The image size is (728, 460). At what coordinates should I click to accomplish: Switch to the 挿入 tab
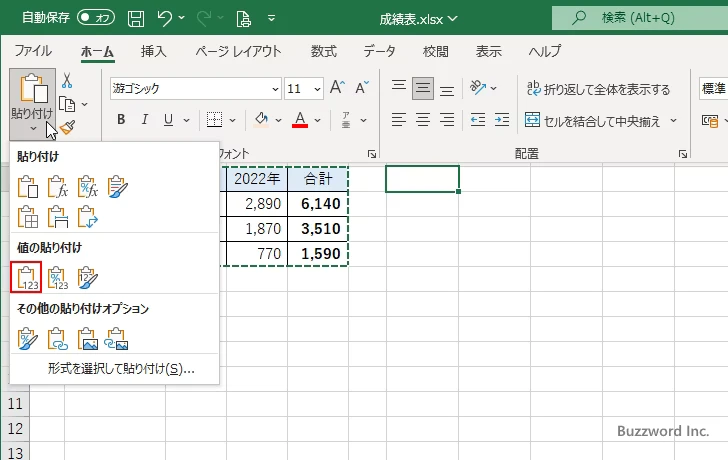coord(153,51)
